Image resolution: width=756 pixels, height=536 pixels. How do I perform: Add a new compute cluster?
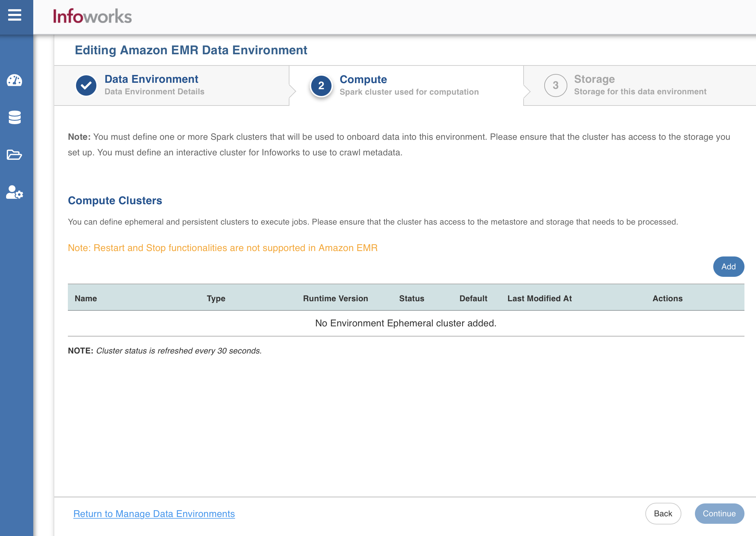tap(729, 267)
